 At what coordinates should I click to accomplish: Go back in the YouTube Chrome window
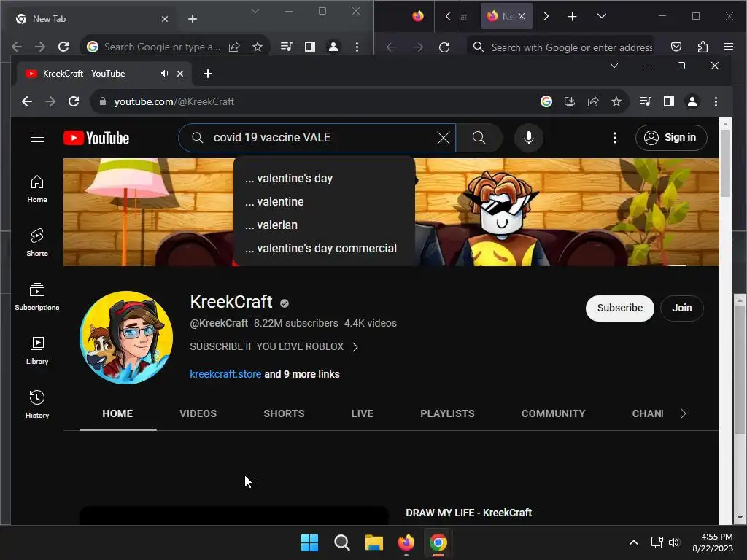click(x=27, y=101)
